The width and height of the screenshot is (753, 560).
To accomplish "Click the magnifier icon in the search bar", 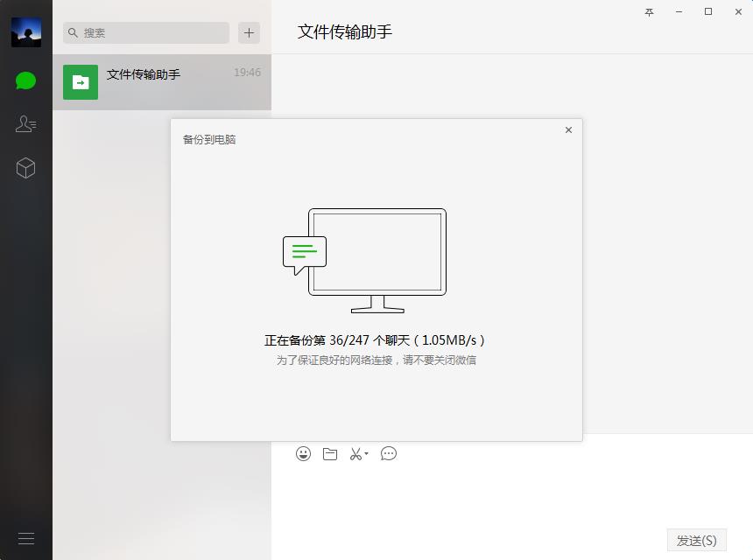I will [x=74, y=32].
